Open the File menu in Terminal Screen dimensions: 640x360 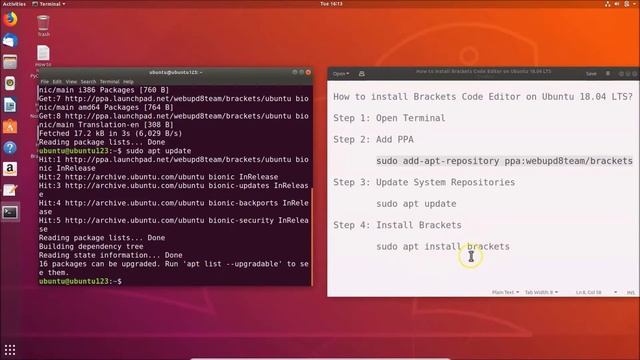tap(44, 82)
